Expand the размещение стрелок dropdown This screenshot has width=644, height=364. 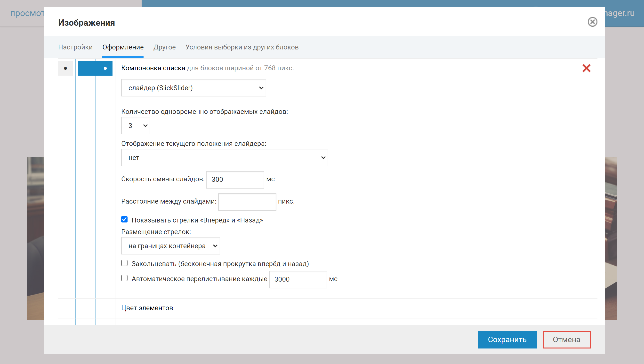171,246
